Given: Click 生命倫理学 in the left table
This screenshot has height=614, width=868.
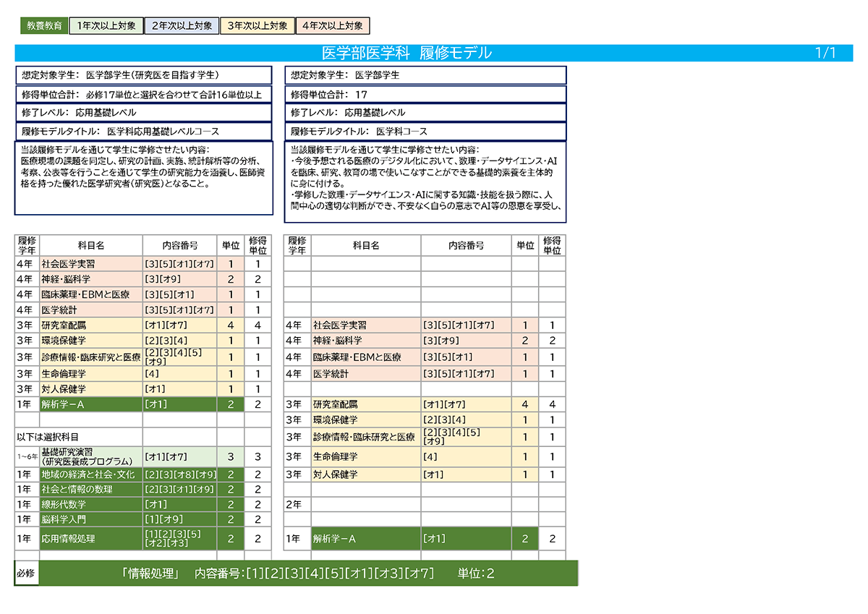Looking at the screenshot, I should pos(91,374).
